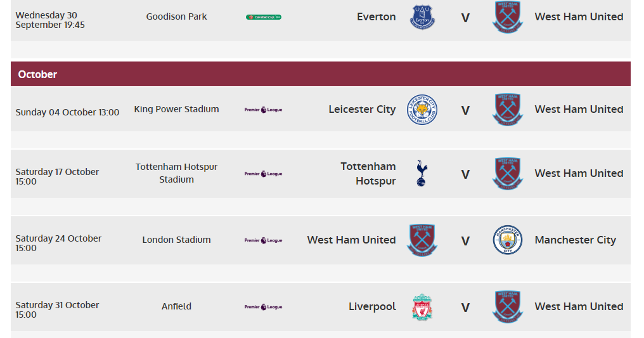Select the October month header bar
The width and height of the screenshot is (644, 338).
(x=321, y=74)
